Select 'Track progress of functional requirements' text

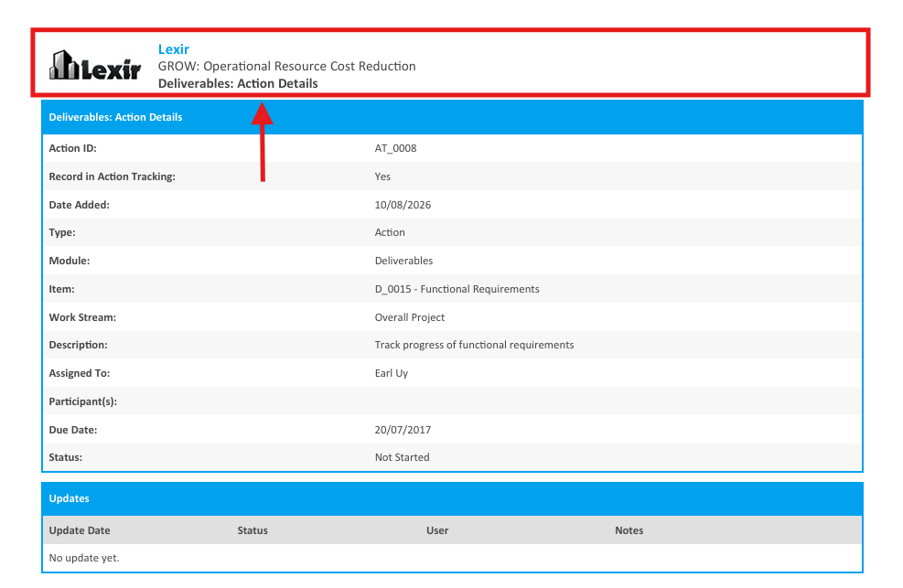[x=475, y=345]
